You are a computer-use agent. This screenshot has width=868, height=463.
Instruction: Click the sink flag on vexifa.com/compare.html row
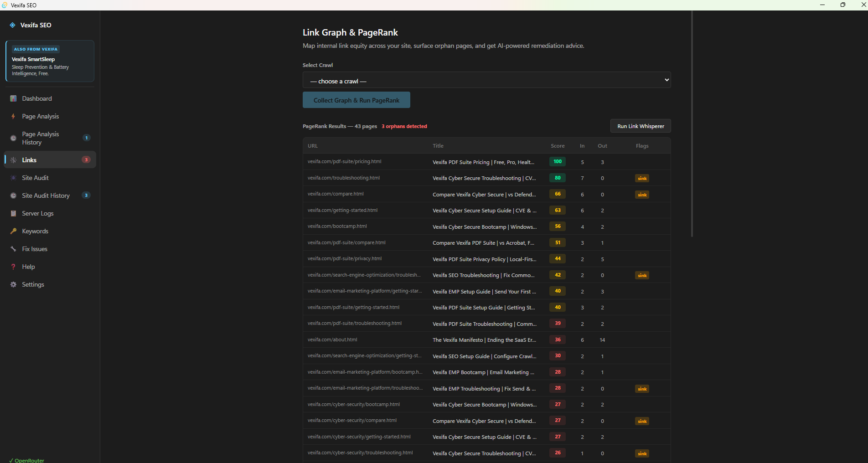(642, 195)
